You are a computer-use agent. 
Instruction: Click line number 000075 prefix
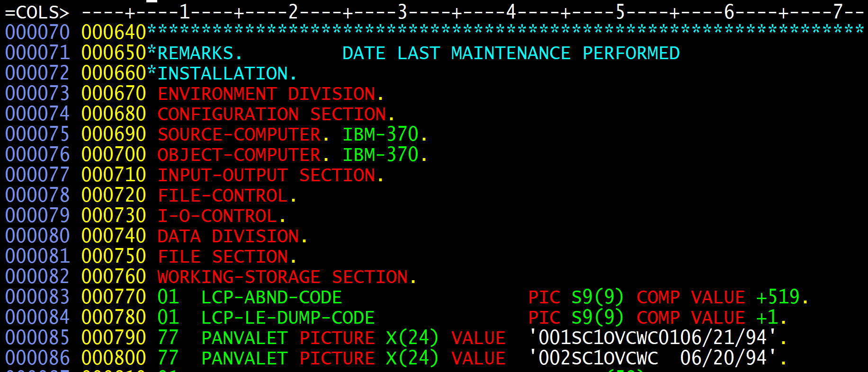[x=37, y=134]
